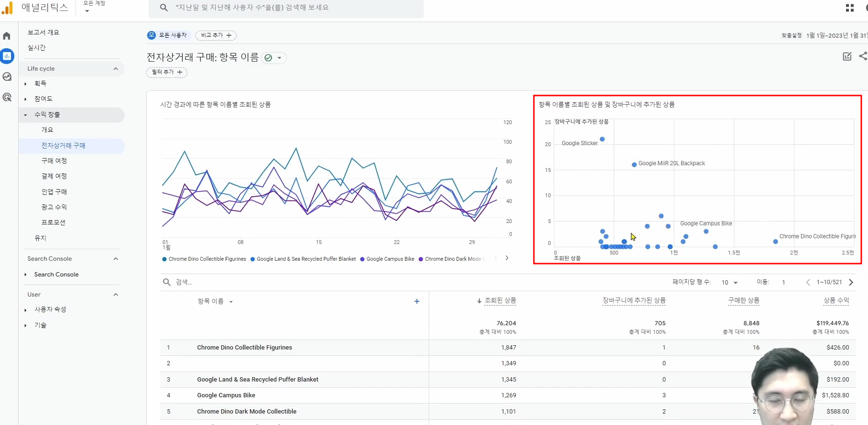Click Google Sticker scatter plot point
Image resolution: width=868 pixels, height=425 pixels.
[x=602, y=139]
